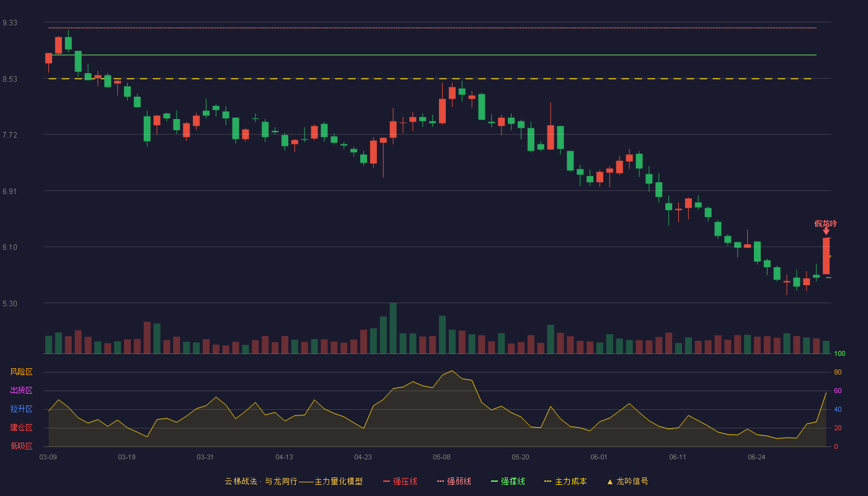Click the 04-13 date label
This screenshot has width=868, height=496.
click(284, 457)
